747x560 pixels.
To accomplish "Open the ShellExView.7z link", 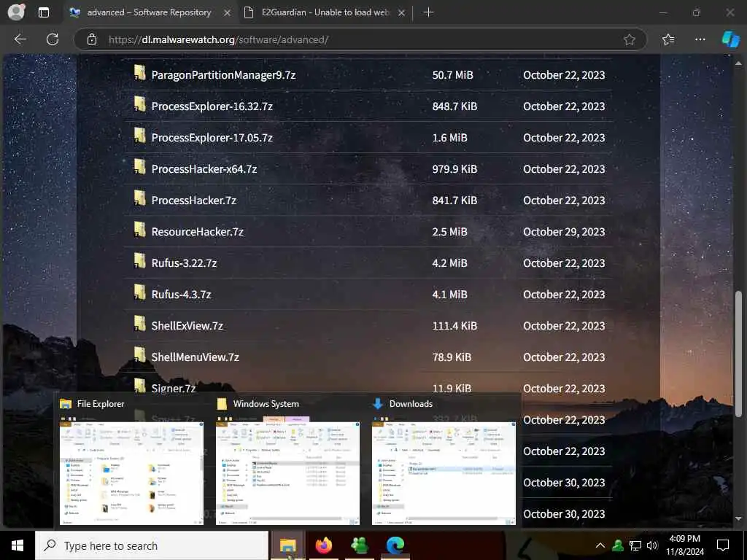I will tap(187, 326).
